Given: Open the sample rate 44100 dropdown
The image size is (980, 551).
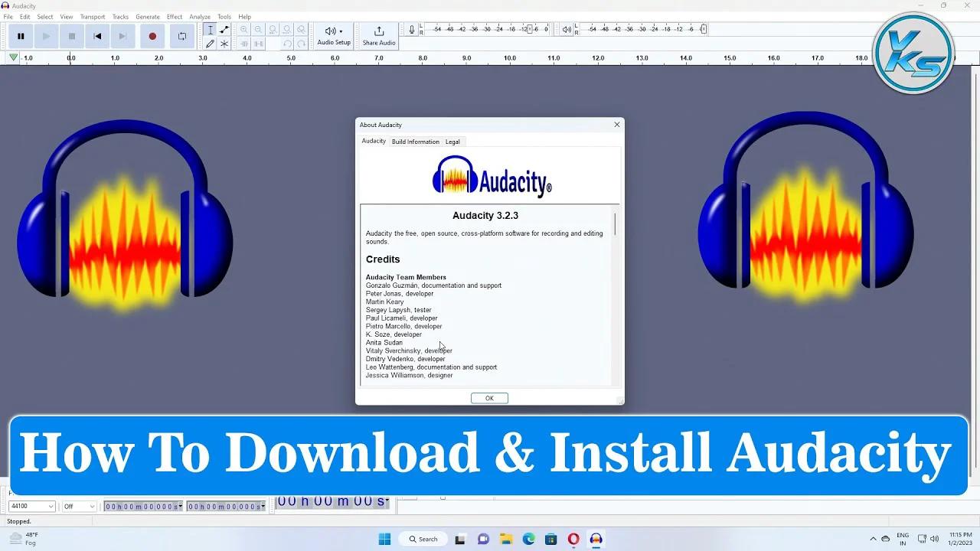Looking at the screenshot, I should click(31, 505).
